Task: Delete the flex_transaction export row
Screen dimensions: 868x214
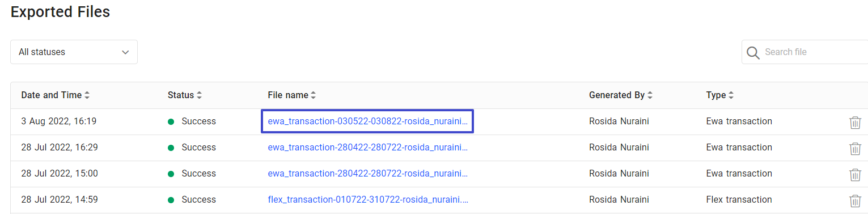Action: [855, 200]
